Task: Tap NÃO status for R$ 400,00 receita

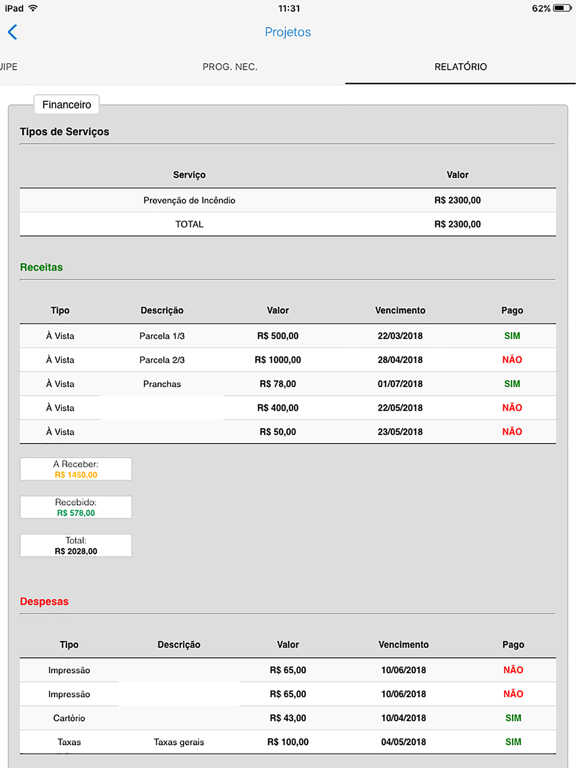Action: pos(512,408)
